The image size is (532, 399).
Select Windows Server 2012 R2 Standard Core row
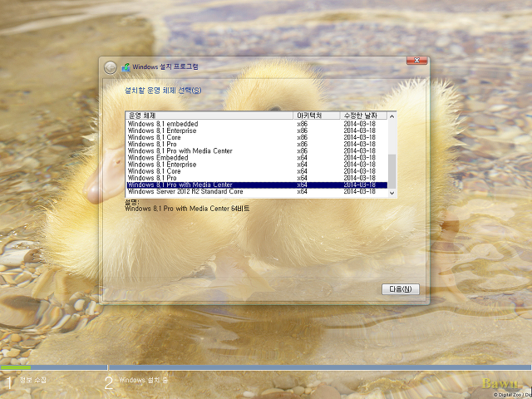pos(257,192)
